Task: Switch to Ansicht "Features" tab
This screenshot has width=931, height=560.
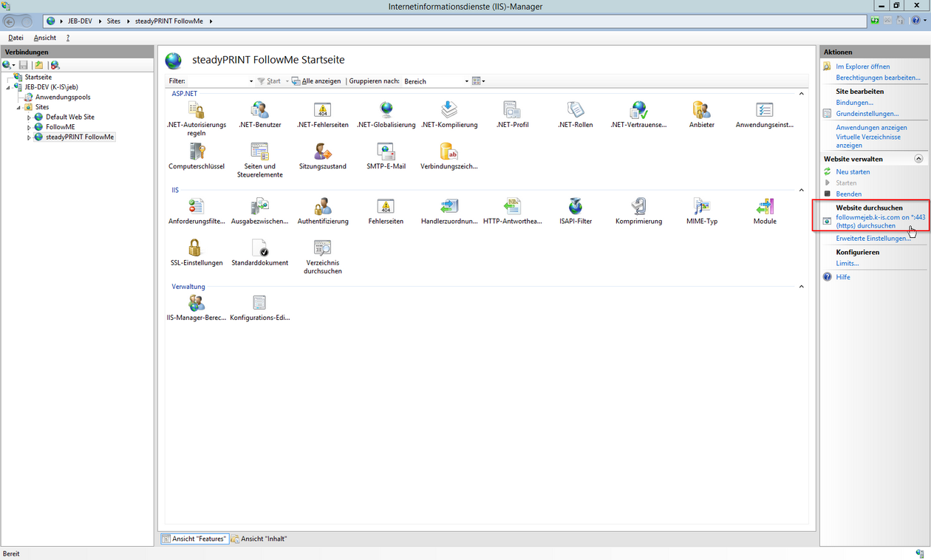Action: click(195, 539)
